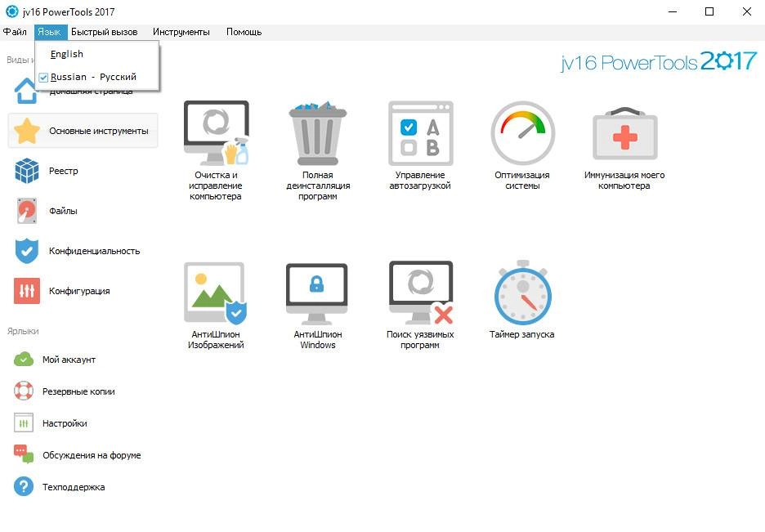
Task: Open the Настройки shortcut label
Action: (x=65, y=422)
